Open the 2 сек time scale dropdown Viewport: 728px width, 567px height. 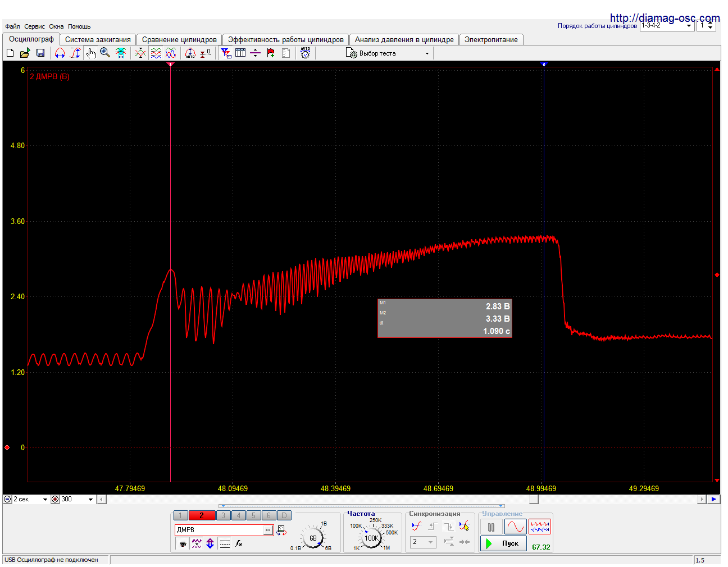click(x=30, y=499)
